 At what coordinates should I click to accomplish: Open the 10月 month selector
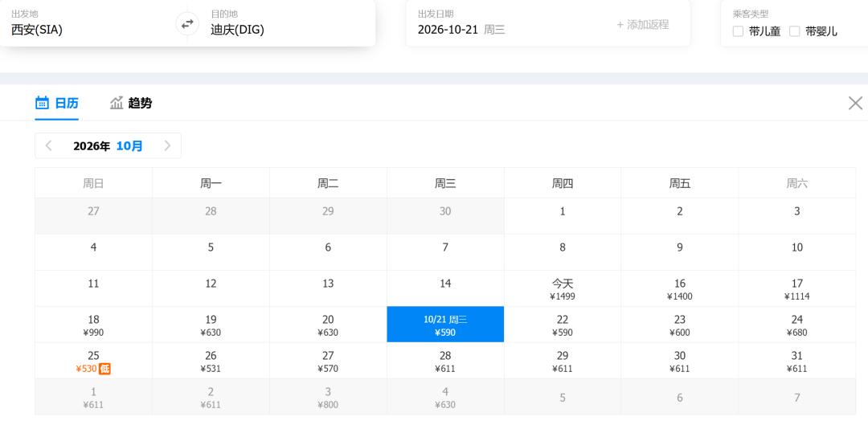pos(129,146)
